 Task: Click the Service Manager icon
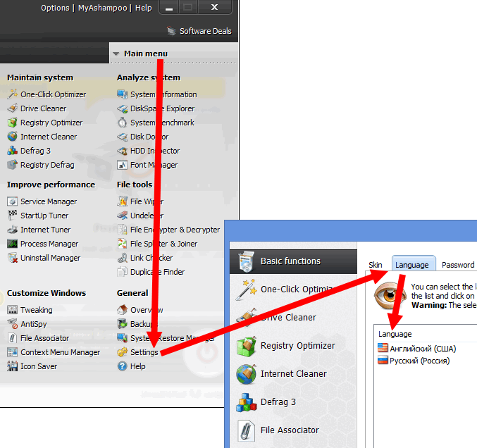coord(13,201)
